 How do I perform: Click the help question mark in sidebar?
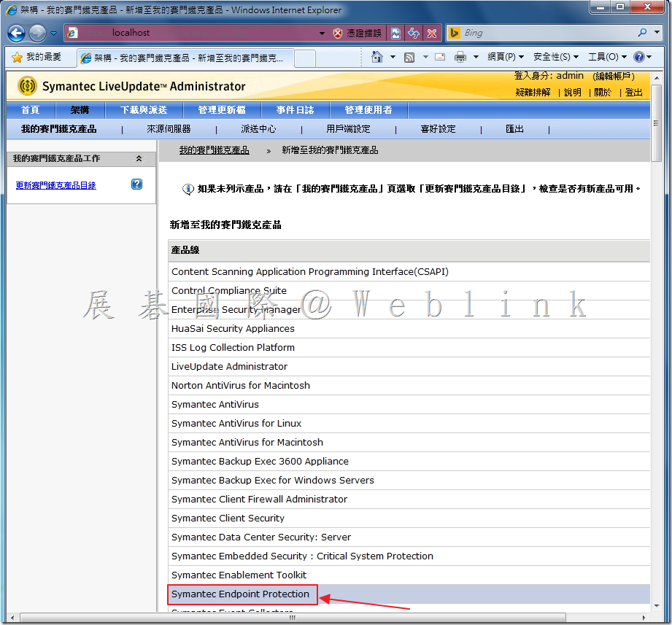coord(136,185)
